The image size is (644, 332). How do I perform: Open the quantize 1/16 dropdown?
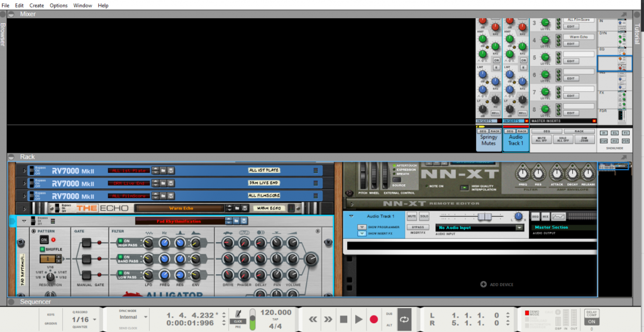tap(95, 319)
